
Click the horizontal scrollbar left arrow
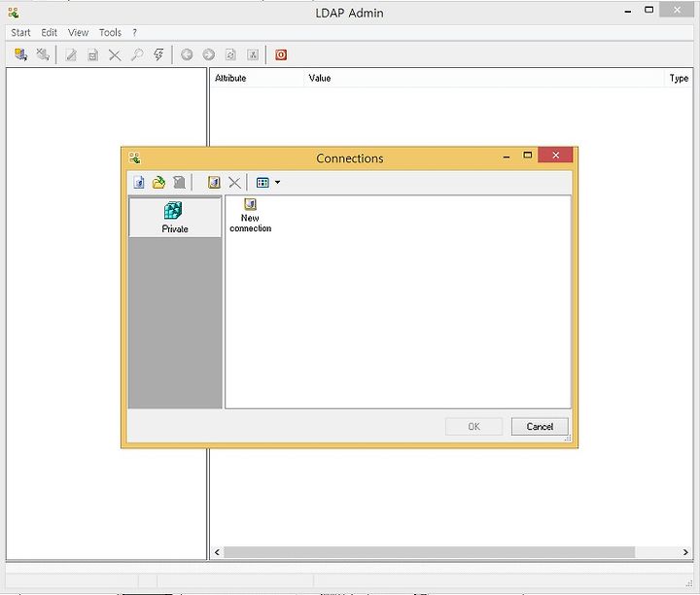click(x=217, y=552)
